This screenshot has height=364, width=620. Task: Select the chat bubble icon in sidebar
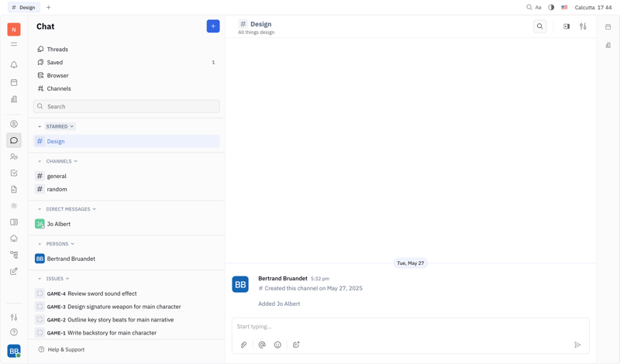(x=14, y=140)
